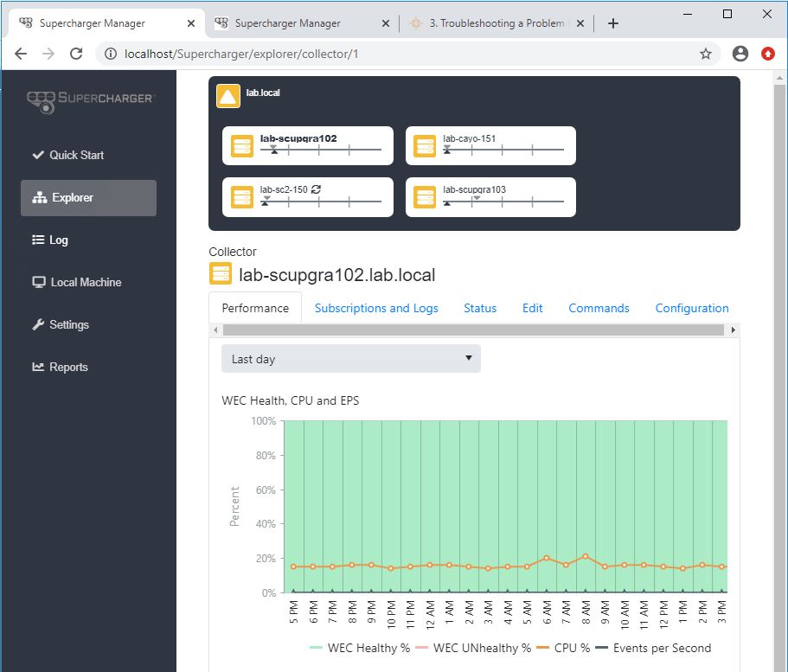The image size is (788, 672).
Task: Switch to the second Supercharger Manager tab
Action: 302,23
